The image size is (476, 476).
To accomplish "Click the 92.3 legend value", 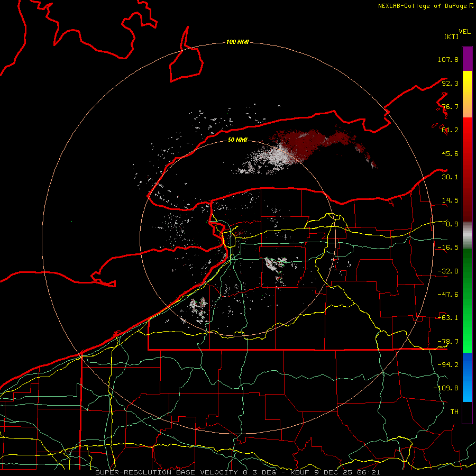I will [450, 83].
